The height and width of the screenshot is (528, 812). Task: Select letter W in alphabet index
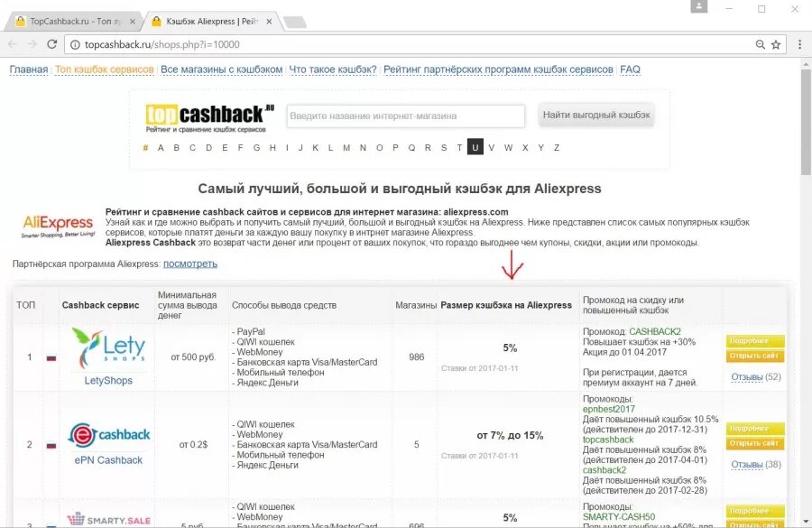508,148
